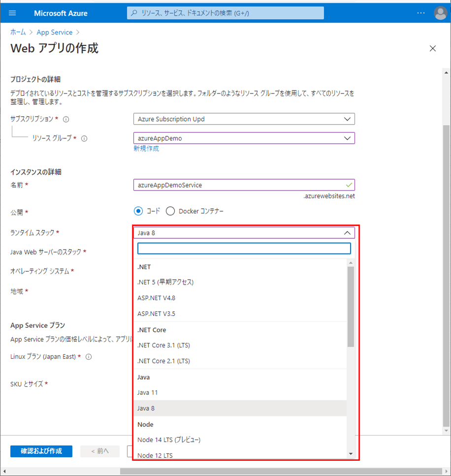
Task: Click the scroll-down arrow in dropdown list
Action: click(x=351, y=454)
